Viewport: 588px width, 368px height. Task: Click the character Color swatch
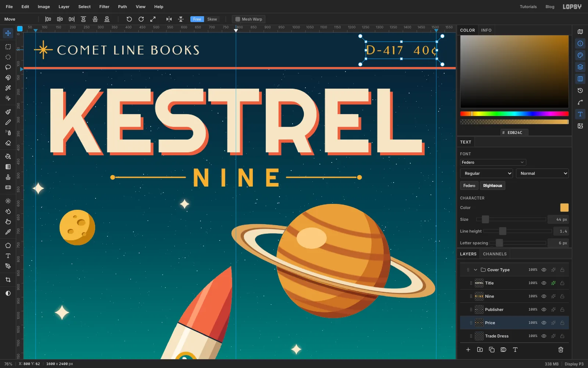point(564,208)
